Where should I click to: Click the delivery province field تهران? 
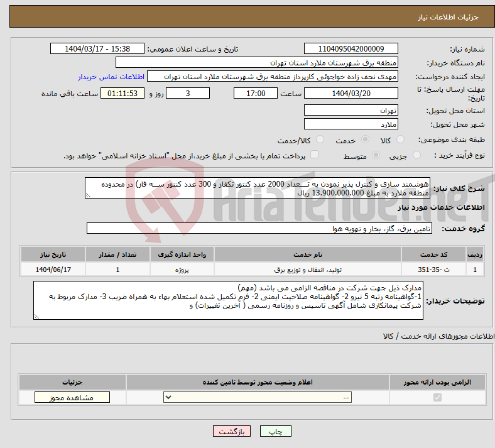pos(351,110)
